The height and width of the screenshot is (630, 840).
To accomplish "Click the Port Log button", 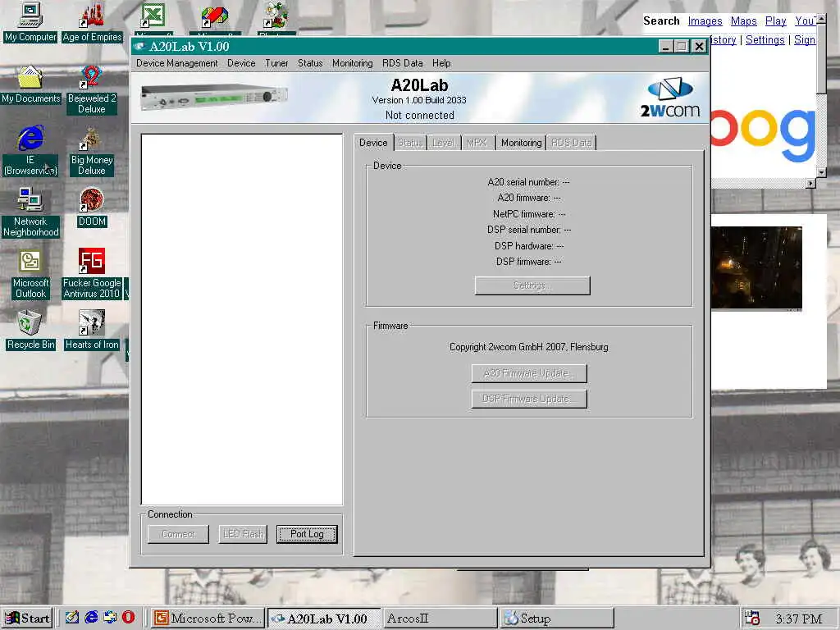I will [307, 534].
